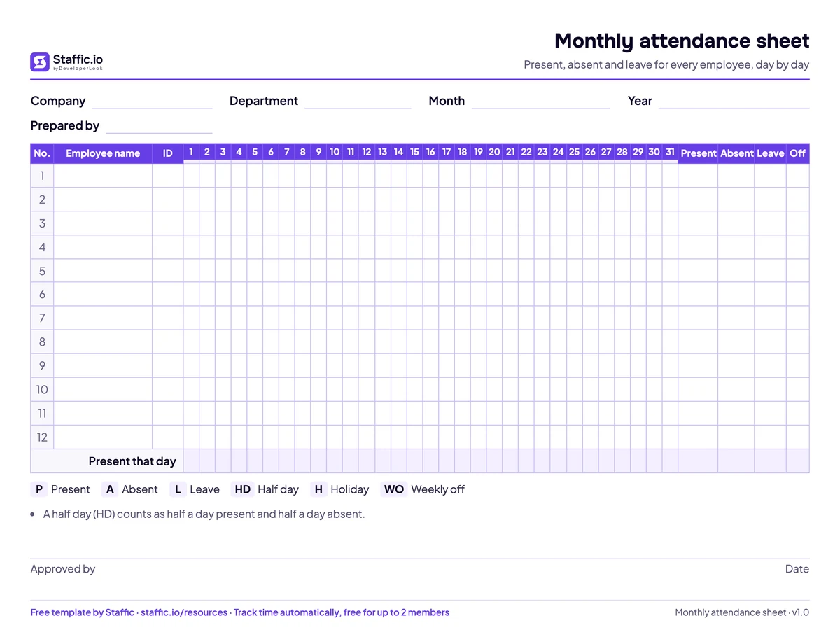This screenshot has height=630, width=840.
Task: Click the Department input line
Action: coord(358,102)
